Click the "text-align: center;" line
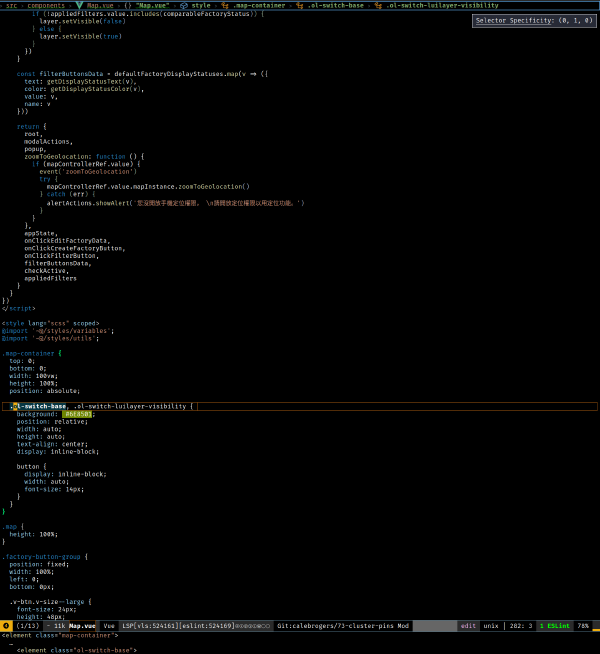The width and height of the screenshot is (600, 654). pos(52,444)
